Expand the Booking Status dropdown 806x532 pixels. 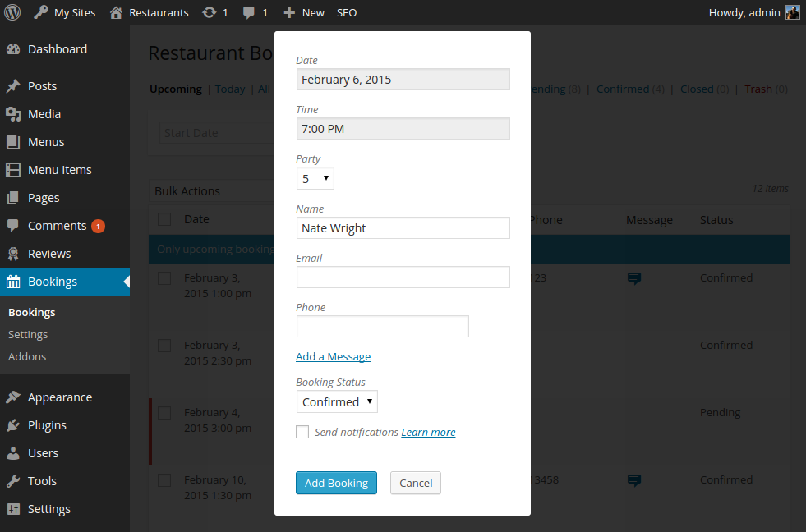point(337,401)
